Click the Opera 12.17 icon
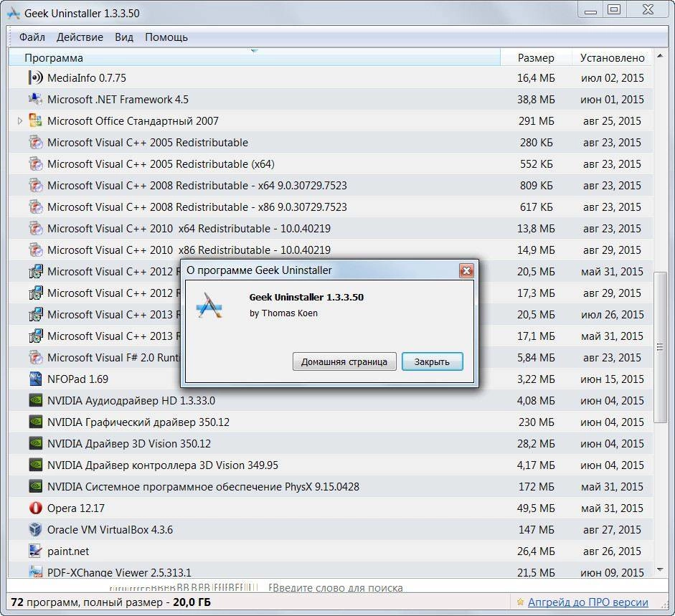 (x=36, y=508)
